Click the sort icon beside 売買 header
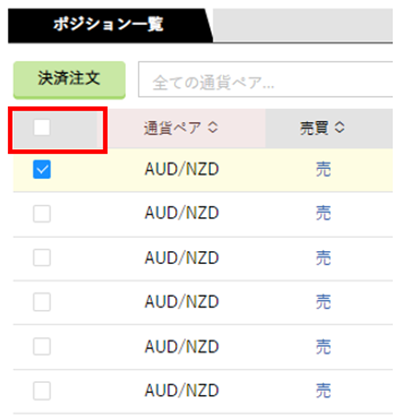403x420 pixels. (x=339, y=128)
